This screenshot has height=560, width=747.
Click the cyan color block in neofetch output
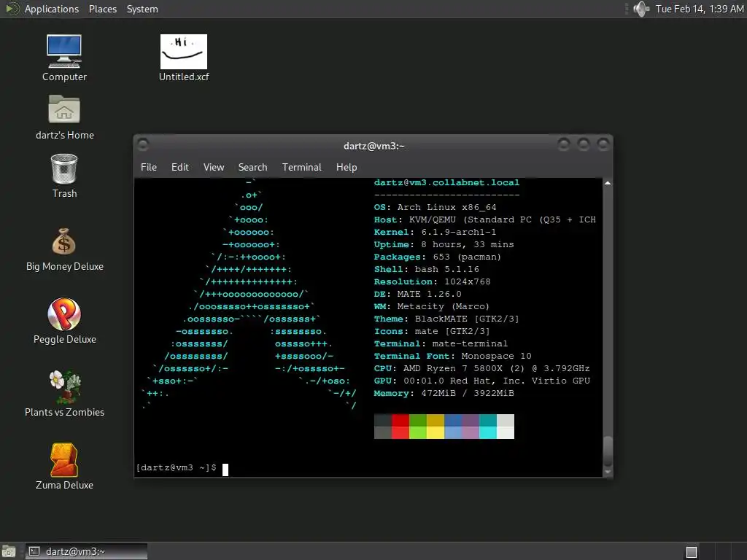(x=488, y=426)
